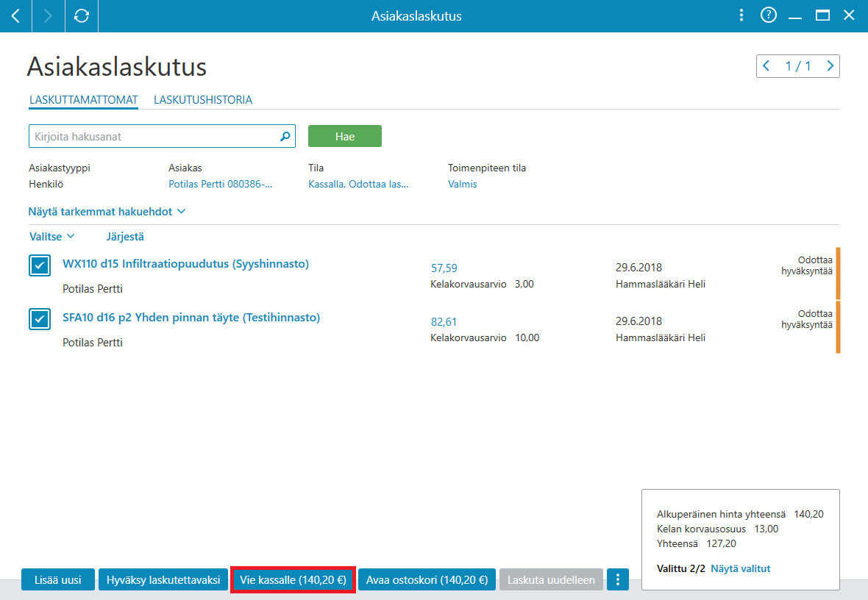The width and height of the screenshot is (868, 600).
Task: Click the back arrow in title bar
Action: pyautogui.click(x=15, y=16)
